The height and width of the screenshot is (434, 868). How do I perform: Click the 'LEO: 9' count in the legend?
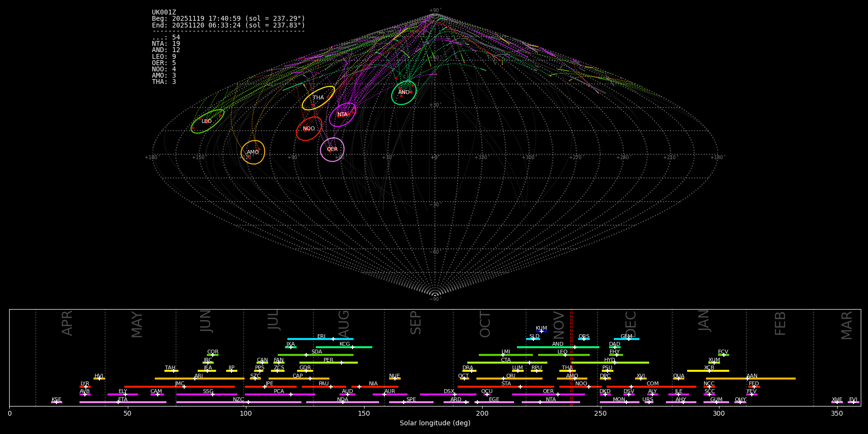[x=164, y=57]
